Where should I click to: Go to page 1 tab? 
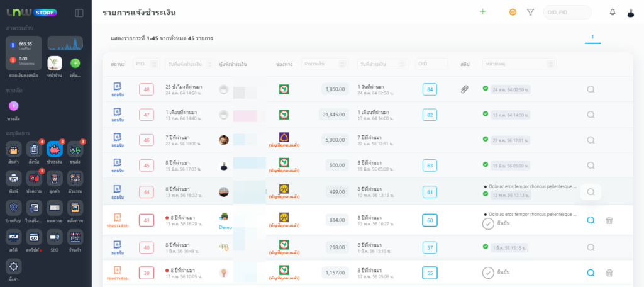click(x=592, y=38)
